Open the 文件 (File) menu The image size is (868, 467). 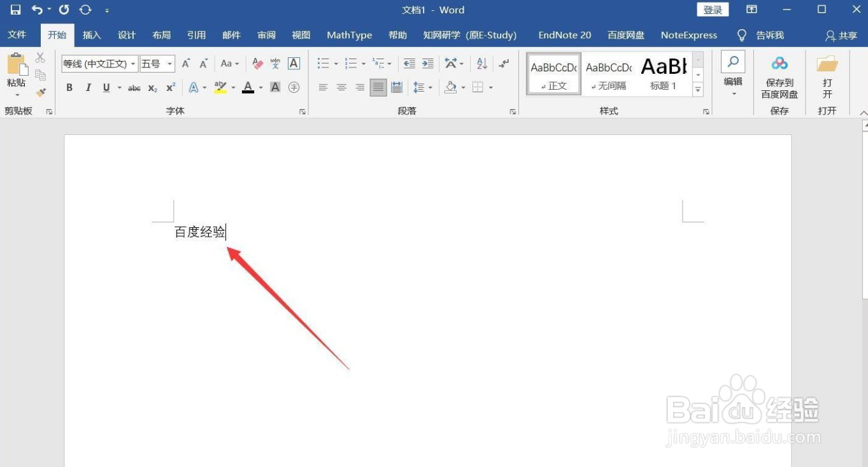17,35
